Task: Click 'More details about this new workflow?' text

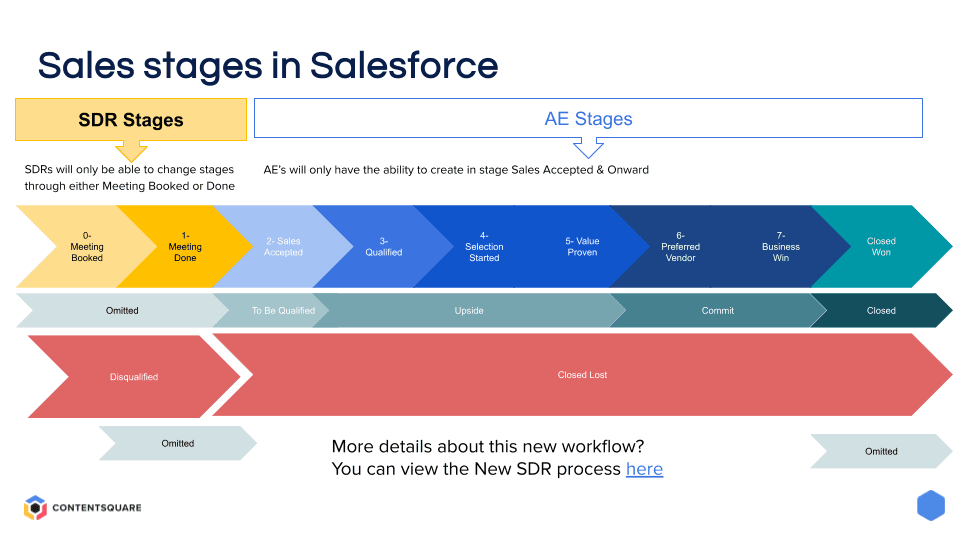Action: coord(487,446)
